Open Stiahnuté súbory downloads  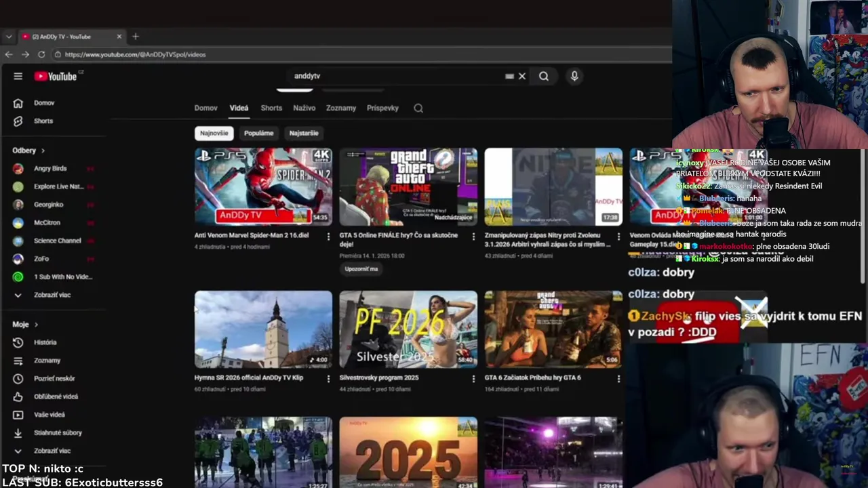click(x=58, y=432)
